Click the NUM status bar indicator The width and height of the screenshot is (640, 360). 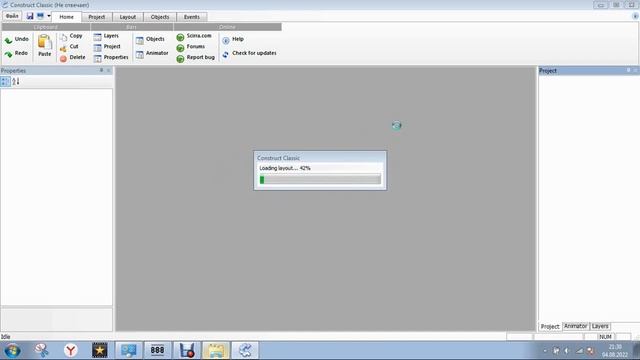coord(605,337)
